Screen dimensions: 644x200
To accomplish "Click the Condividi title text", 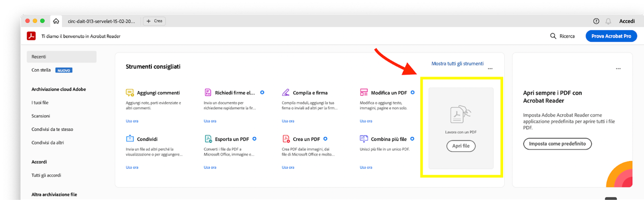I will [147, 139].
